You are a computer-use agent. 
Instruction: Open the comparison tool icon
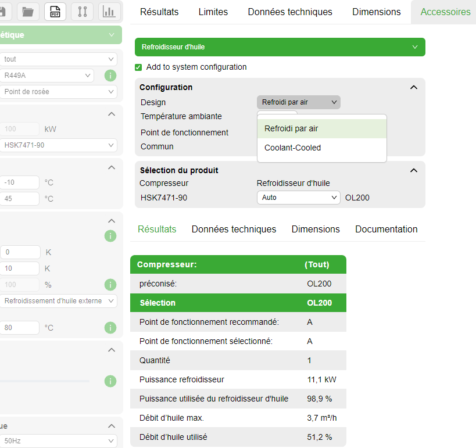click(x=83, y=12)
